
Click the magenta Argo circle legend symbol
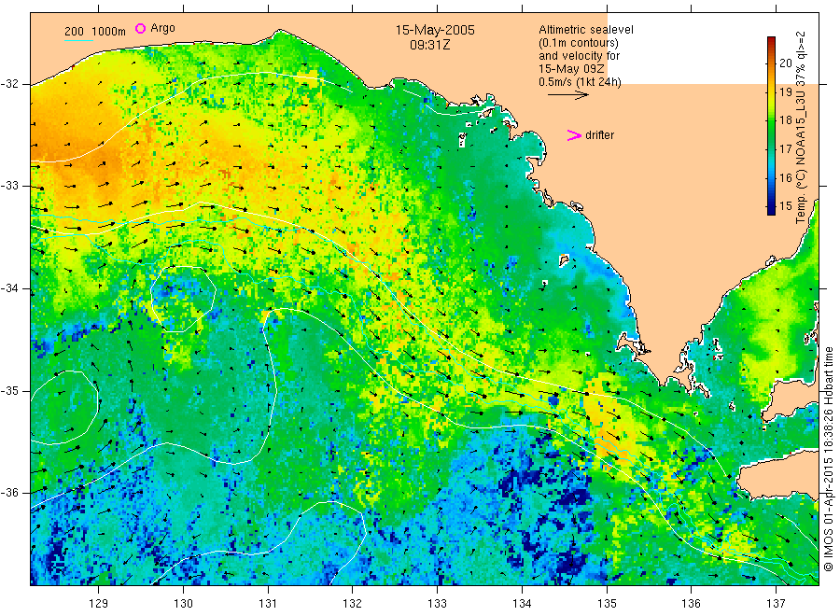(x=140, y=28)
